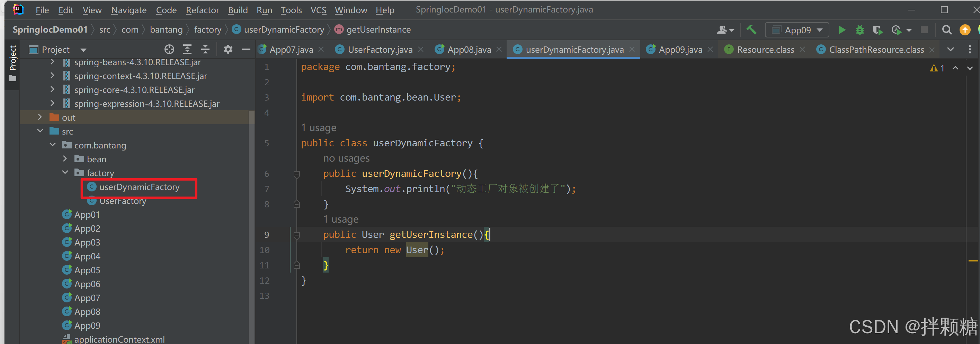Expand the bean package
This screenshot has width=980, height=344.
[x=65, y=159]
